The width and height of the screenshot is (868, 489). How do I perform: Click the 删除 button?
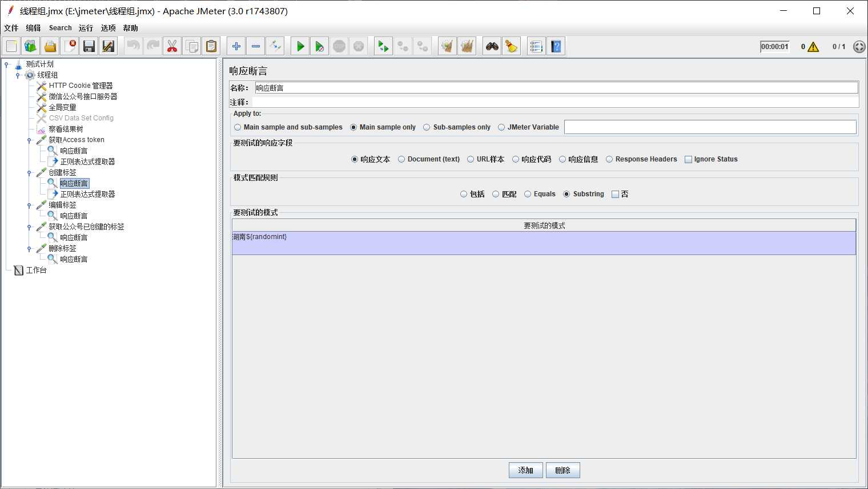pos(562,470)
